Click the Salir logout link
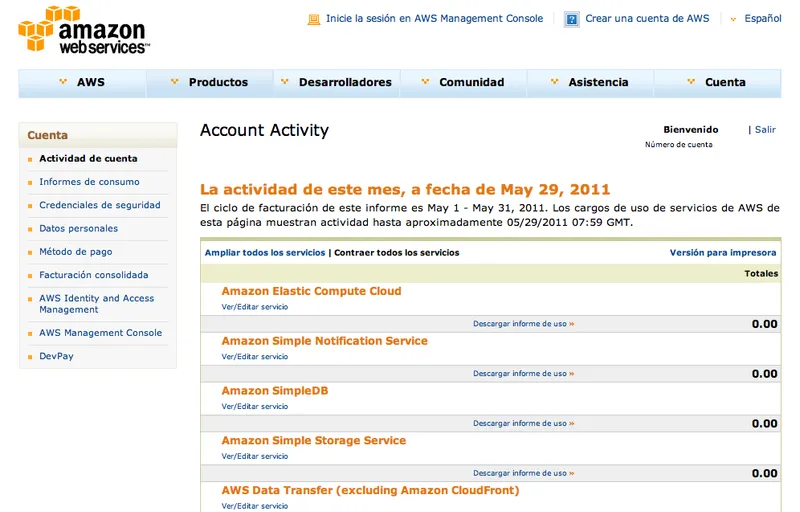Viewport: 800px width, 512px height. pos(765,130)
